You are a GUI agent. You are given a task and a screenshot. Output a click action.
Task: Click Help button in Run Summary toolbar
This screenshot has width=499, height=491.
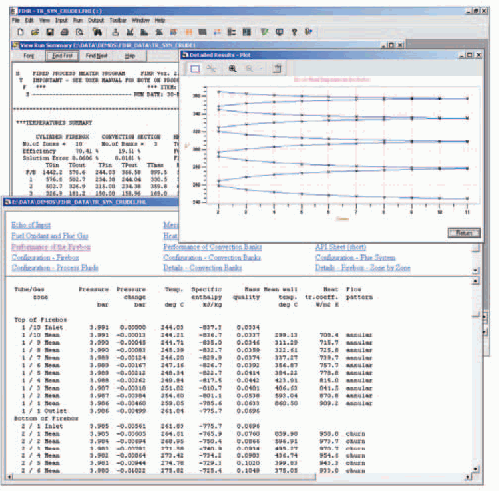(x=130, y=56)
